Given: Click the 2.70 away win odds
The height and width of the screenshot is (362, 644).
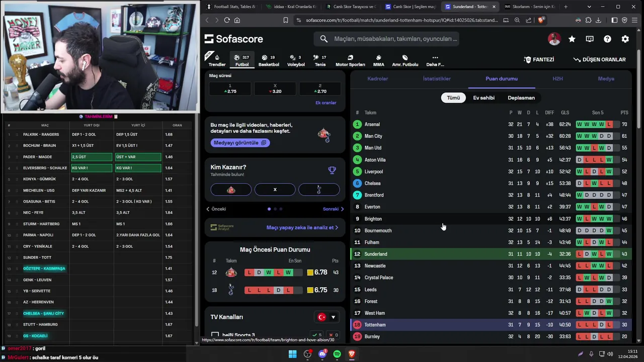Looking at the screenshot, I should (x=319, y=88).
